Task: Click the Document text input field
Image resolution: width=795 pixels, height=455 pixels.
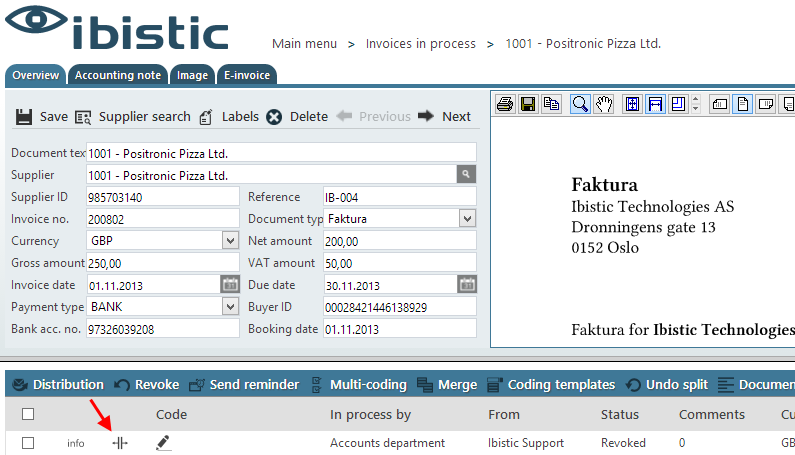Action: pos(281,153)
